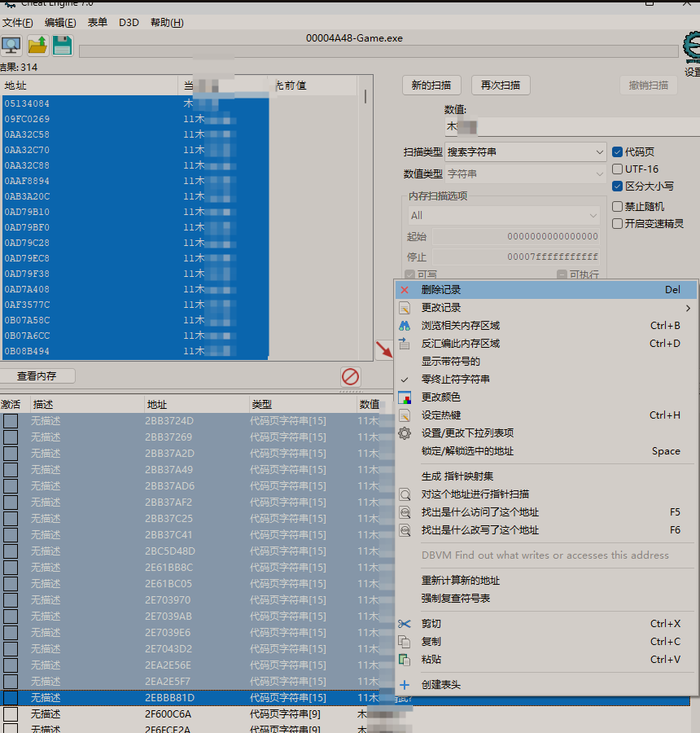Open the 数值类型 dropdown
The height and width of the screenshot is (733, 700).
click(525, 174)
